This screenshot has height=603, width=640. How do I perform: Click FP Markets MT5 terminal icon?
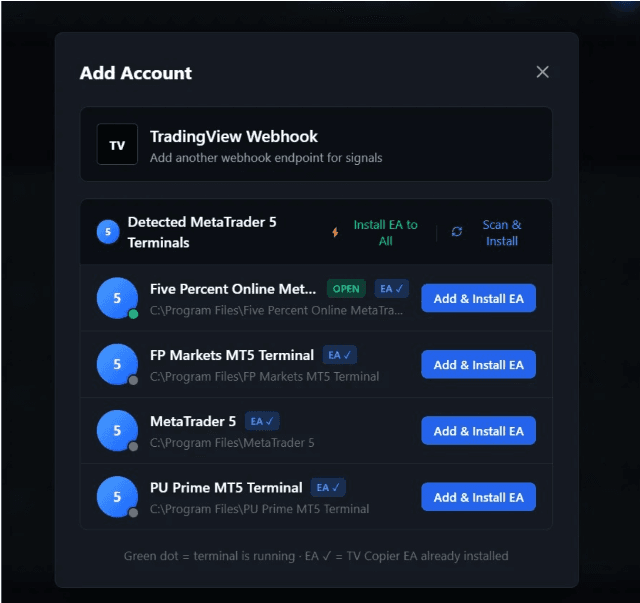pos(117,364)
